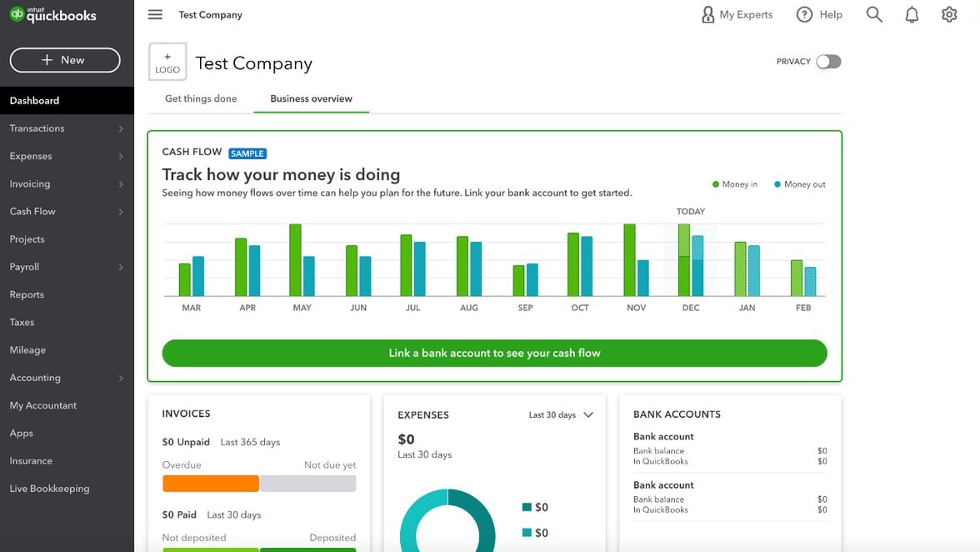The image size is (980, 552).
Task: Click the orange Overdue invoices bar
Action: click(x=211, y=484)
